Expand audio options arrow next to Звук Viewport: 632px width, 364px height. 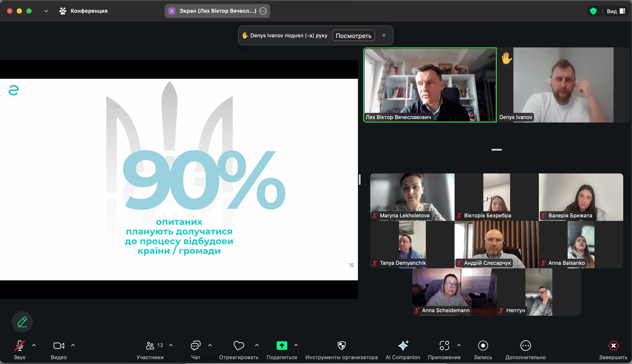(34, 345)
